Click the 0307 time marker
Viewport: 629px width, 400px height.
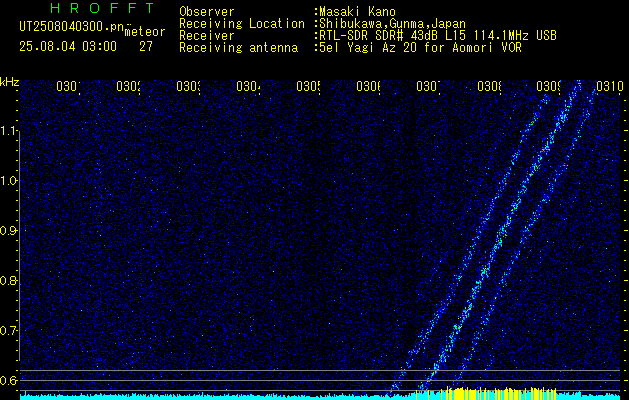click(428, 86)
